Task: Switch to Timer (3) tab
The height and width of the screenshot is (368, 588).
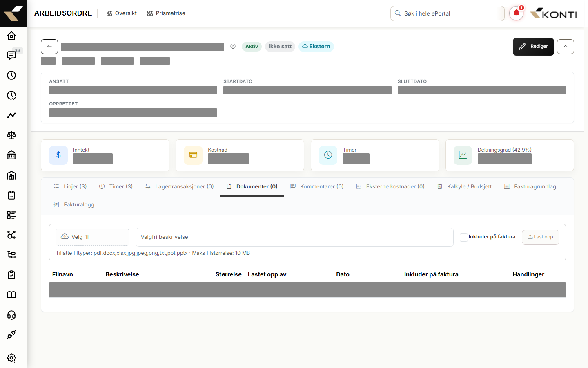Action: tap(116, 186)
